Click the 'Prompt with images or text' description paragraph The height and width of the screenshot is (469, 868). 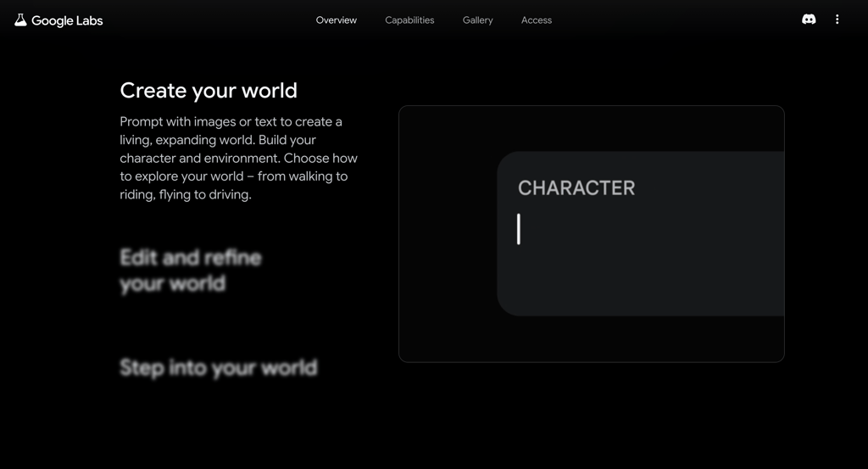click(x=238, y=158)
